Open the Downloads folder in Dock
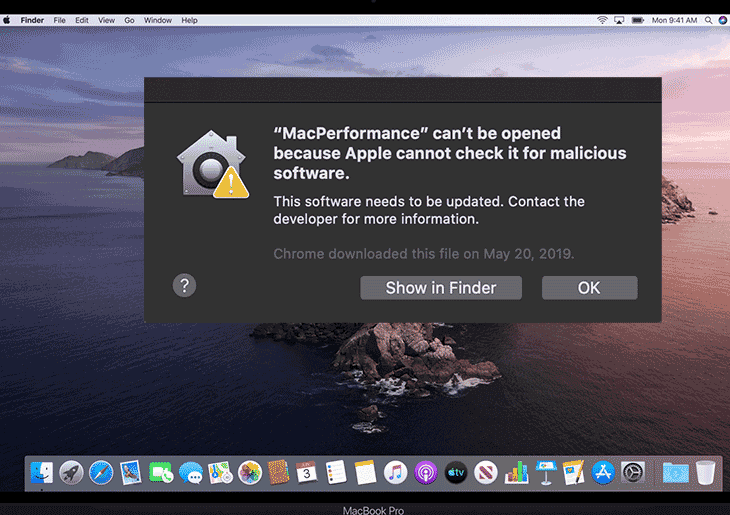The width and height of the screenshot is (730, 515). click(x=676, y=473)
